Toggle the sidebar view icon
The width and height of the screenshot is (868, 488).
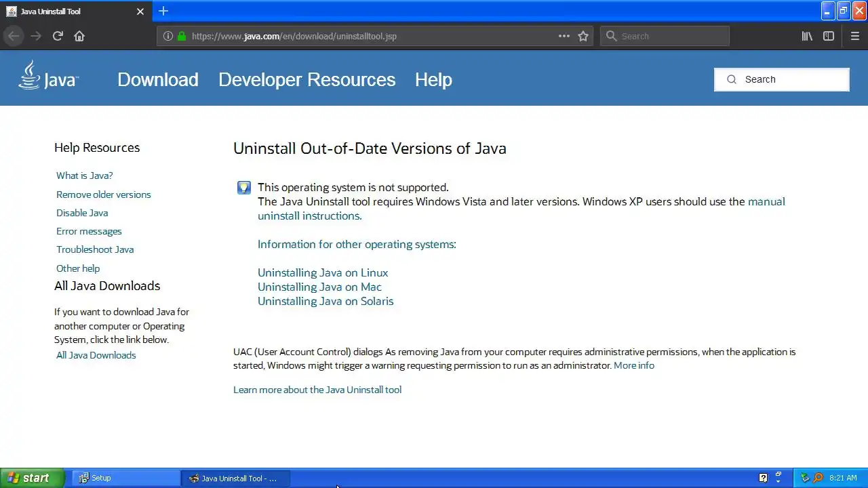[829, 36]
